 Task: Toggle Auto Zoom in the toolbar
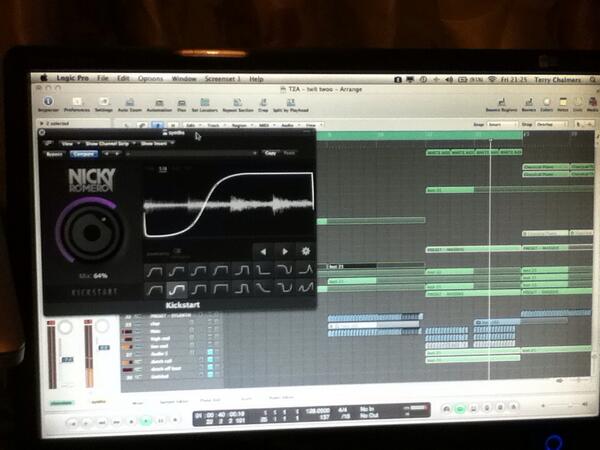click(130, 104)
